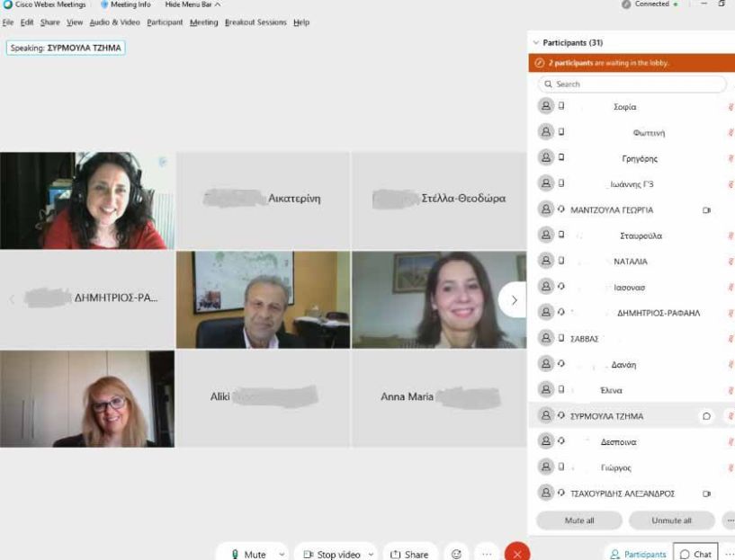Select participant Γρηγόρης in the list

pyautogui.click(x=632, y=158)
